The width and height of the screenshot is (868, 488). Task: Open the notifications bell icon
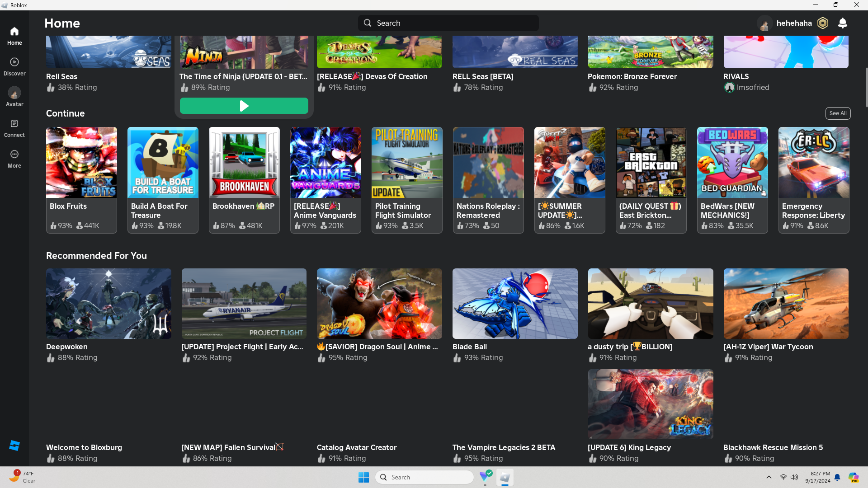pos(842,23)
